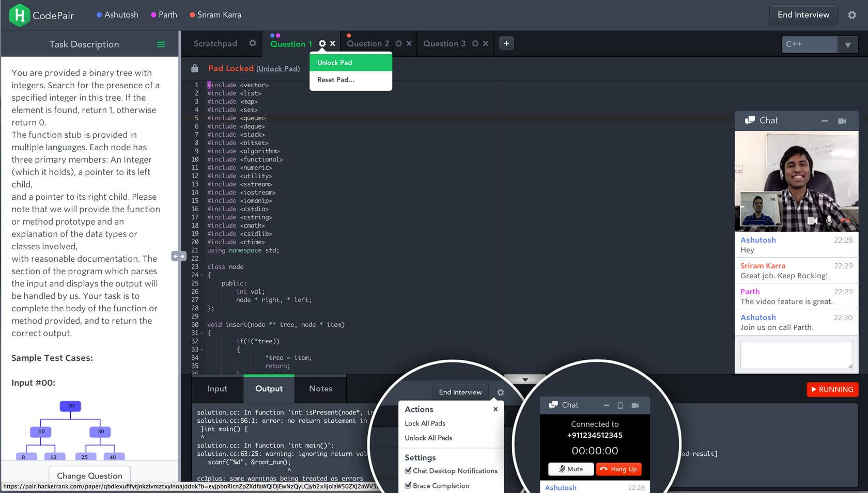Click the speech bubbles Chat icon

(x=750, y=120)
